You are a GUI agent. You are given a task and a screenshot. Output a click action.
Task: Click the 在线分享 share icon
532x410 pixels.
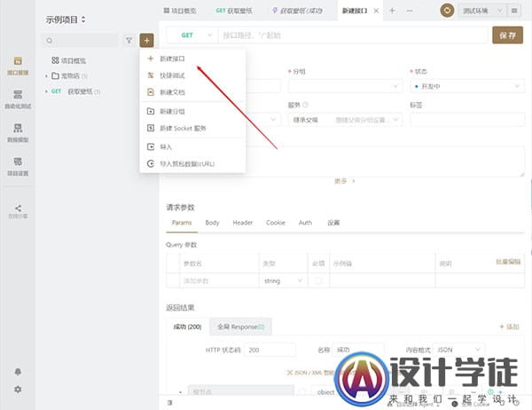coord(18,209)
